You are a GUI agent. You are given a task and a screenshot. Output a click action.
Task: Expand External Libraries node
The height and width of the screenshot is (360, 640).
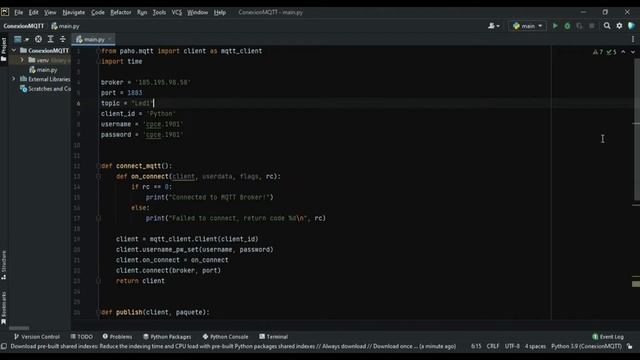13,79
